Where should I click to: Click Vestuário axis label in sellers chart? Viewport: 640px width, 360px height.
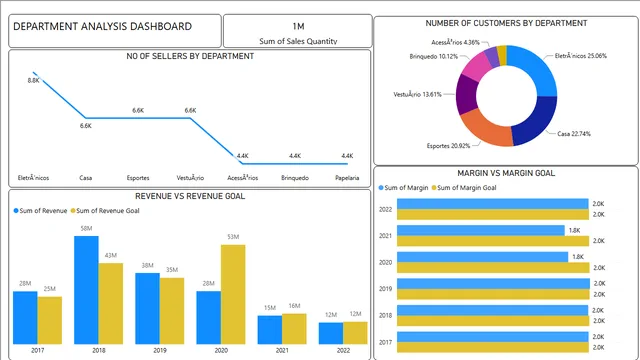click(x=190, y=178)
